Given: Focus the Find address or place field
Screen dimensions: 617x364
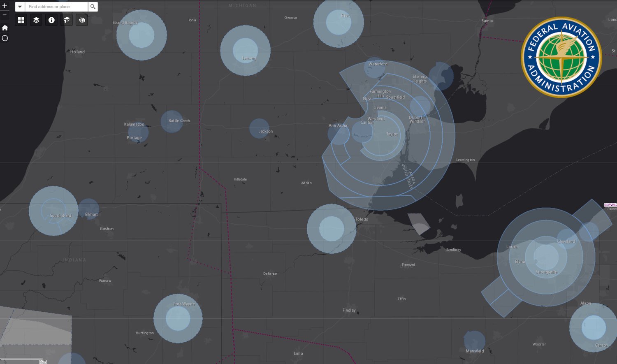Looking at the screenshot, I should pos(56,7).
